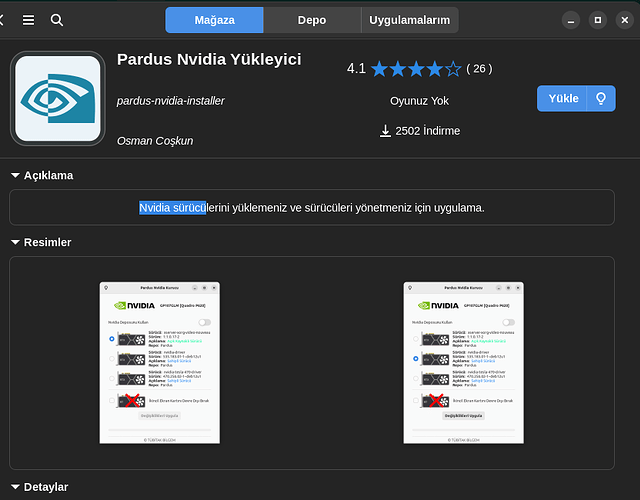
Task: Click the Oyunuz Yok label
Action: [x=419, y=101]
